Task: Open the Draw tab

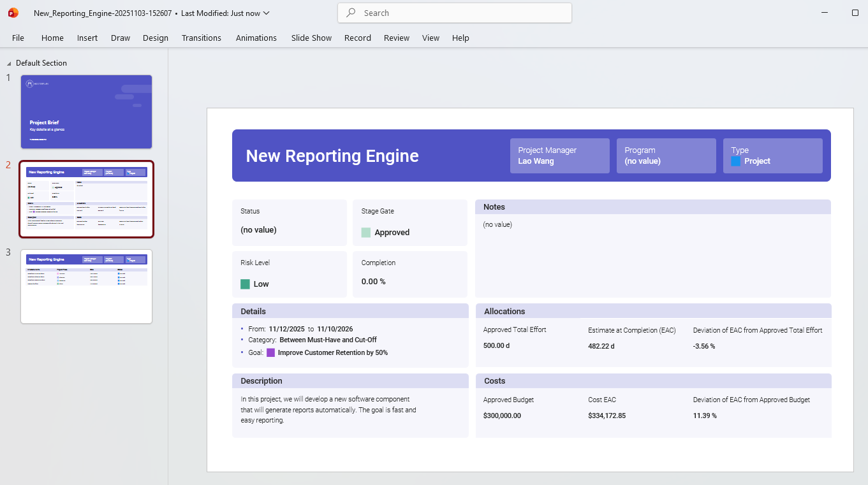Action: coord(120,38)
